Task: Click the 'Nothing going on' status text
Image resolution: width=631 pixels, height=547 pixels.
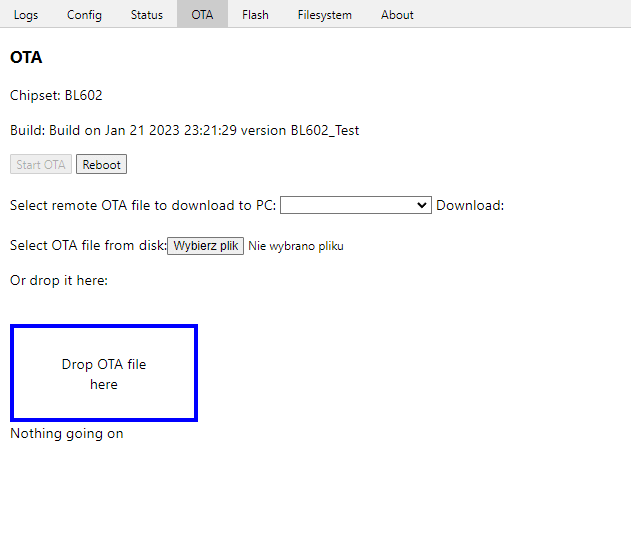Action: (67, 433)
